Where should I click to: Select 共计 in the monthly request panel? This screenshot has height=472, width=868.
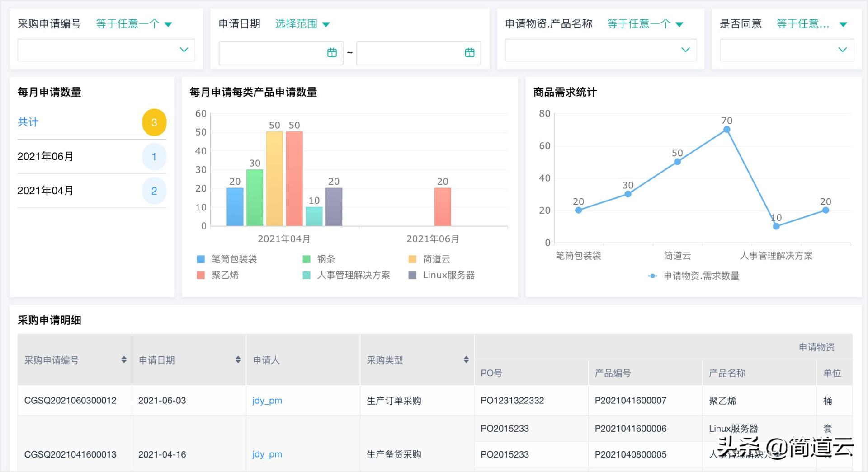point(28,122)
